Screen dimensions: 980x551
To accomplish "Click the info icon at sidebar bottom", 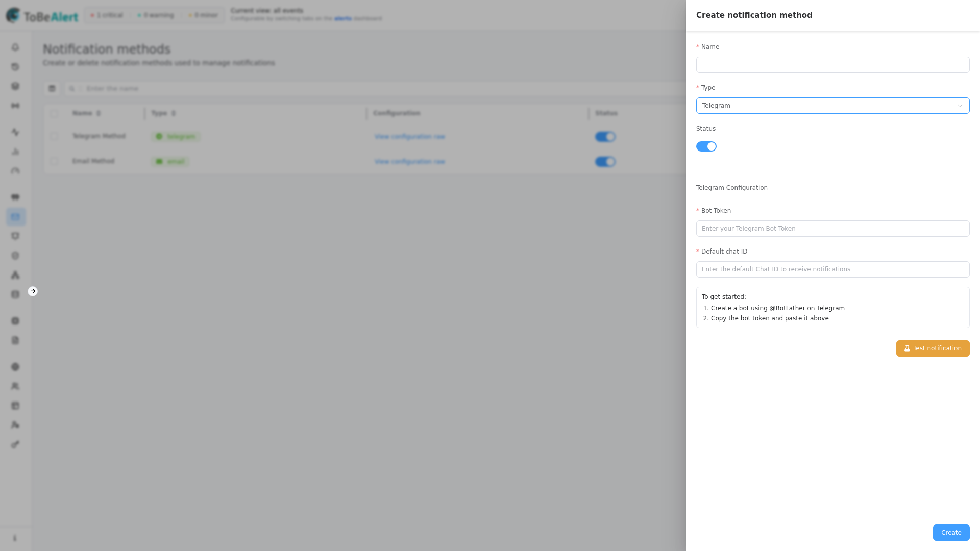I will coord(15,538).
